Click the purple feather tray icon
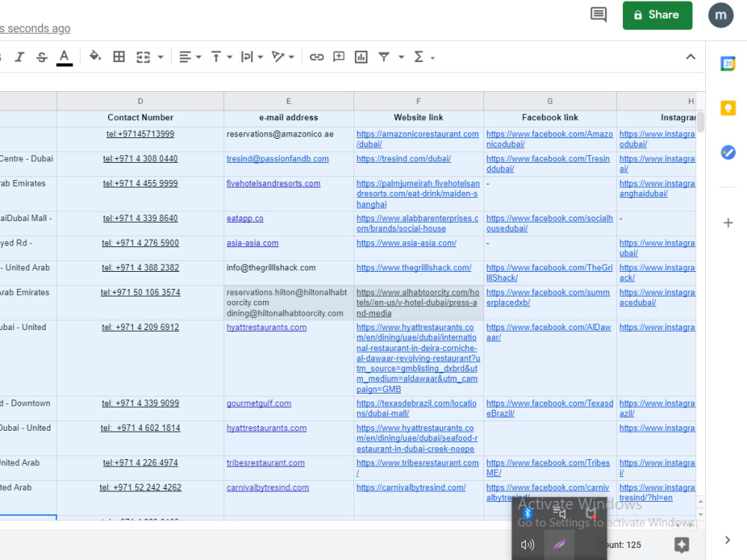Screen dimensions: 747x560 [x=560, y=544]
